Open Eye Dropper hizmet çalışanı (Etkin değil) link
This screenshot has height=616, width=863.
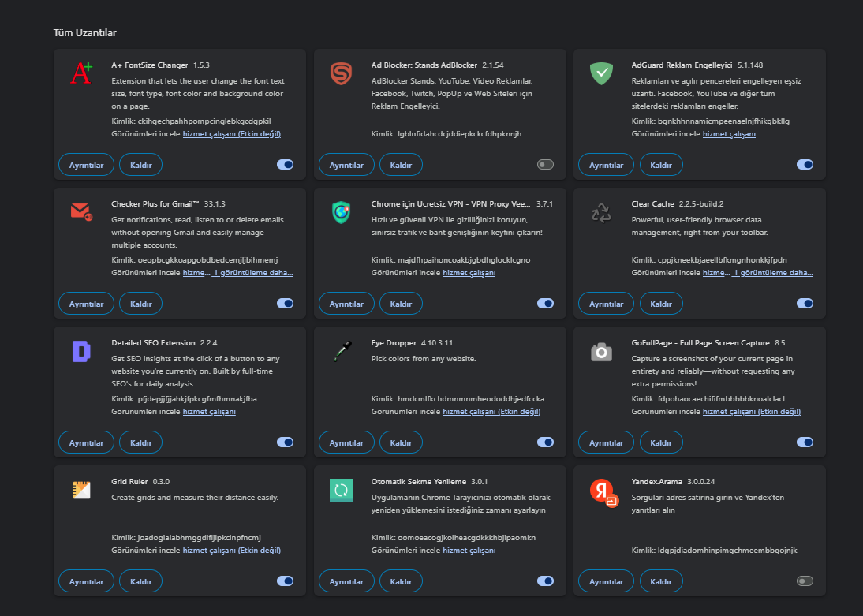(491, 411)
